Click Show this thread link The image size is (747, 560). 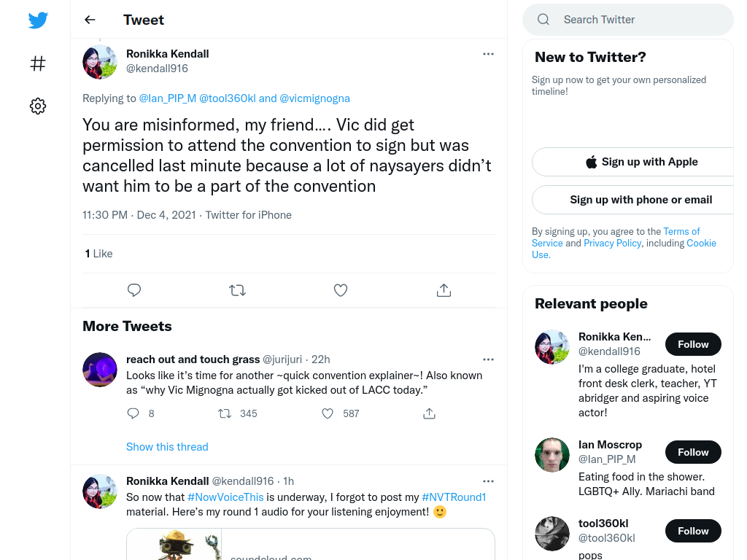pyautogui.click(x=167, y=447)
